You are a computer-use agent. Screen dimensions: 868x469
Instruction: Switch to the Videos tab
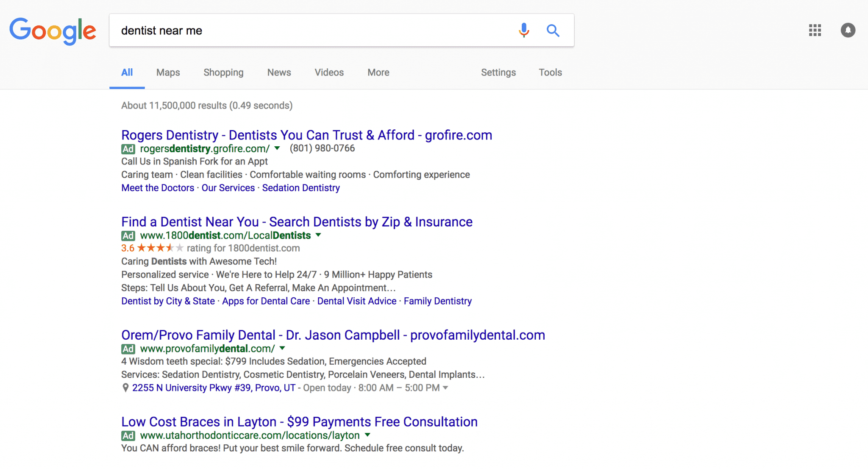[x=329, y=73]
